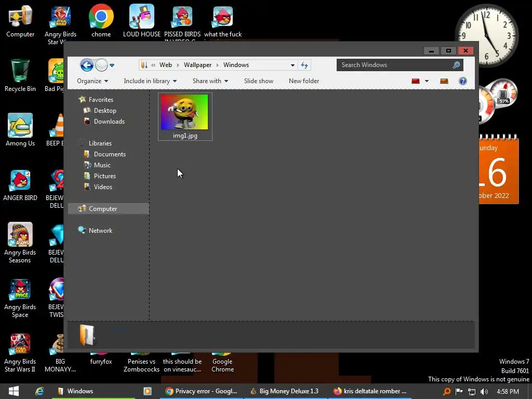
Task: Click the Back arrow in Explorer
Action: [x=87, y=65]
